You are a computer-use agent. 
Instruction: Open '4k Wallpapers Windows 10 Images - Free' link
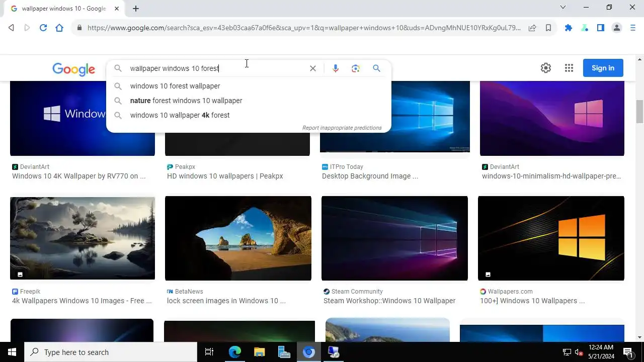82,301
